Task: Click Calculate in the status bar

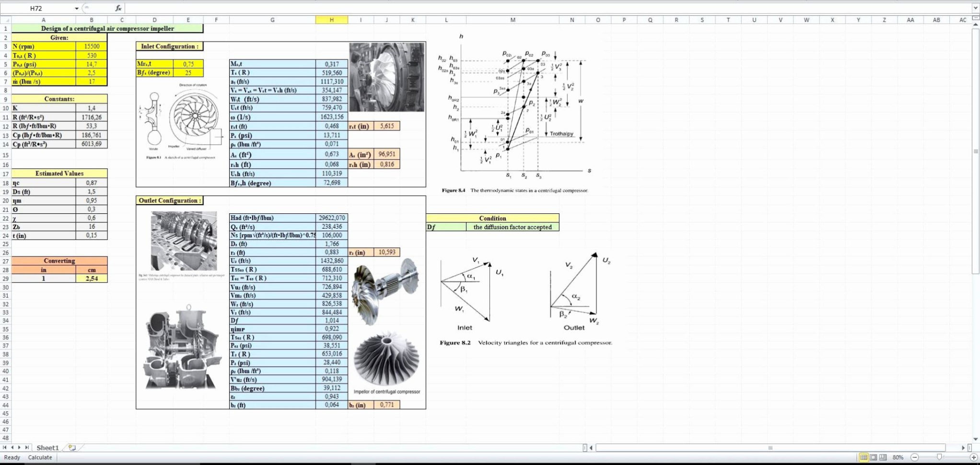Action: (40, 457)
